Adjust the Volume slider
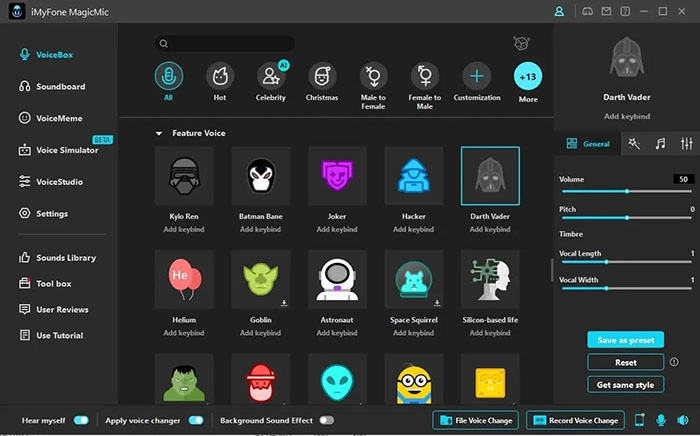 (x=627, y=190)
